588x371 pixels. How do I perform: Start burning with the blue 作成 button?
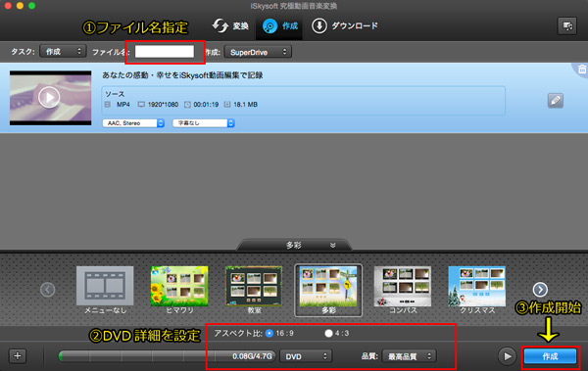click(x=550, y=356)
